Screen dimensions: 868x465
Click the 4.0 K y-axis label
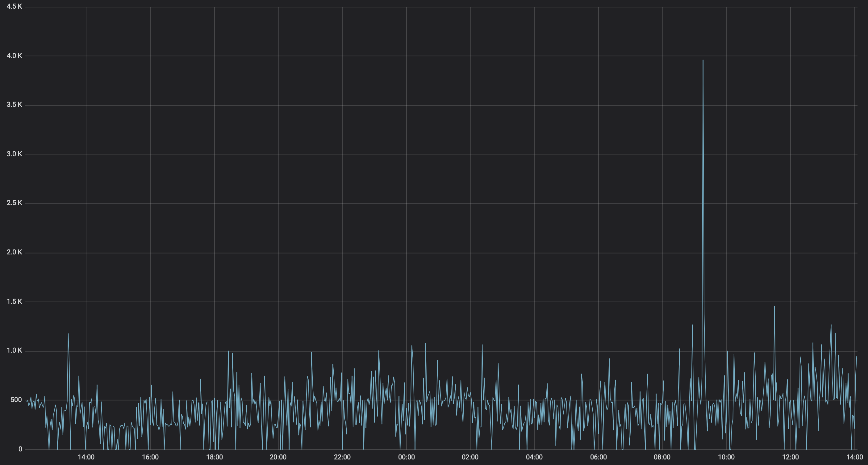coord(14,56)
